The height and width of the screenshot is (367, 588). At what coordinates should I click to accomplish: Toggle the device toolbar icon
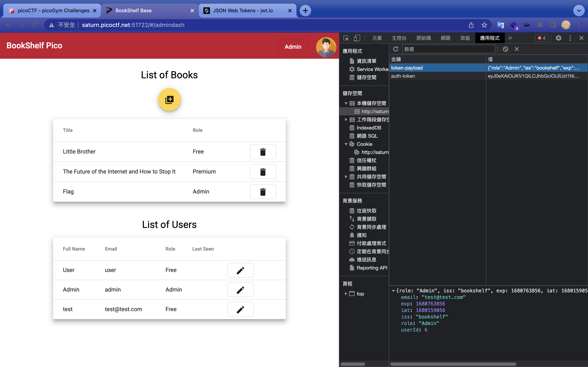coord(357,38)
